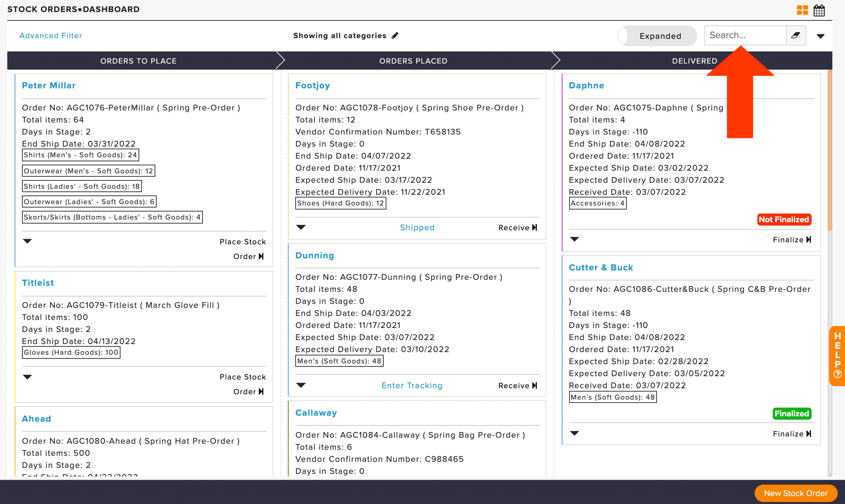Click the Shoes (Hard Goods): 12 tag

click(340, 203)
